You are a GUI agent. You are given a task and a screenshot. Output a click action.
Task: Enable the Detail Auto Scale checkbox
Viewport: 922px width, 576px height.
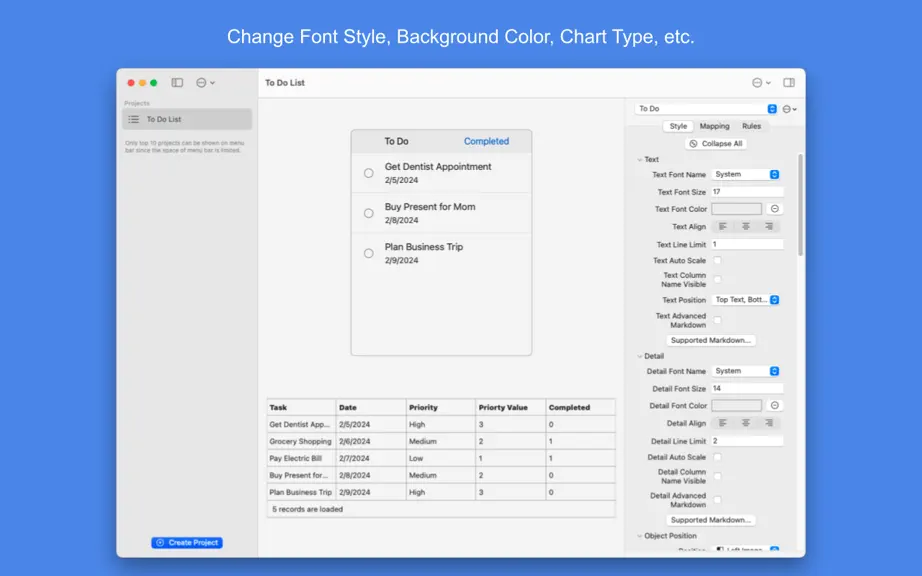pos(717,457)
